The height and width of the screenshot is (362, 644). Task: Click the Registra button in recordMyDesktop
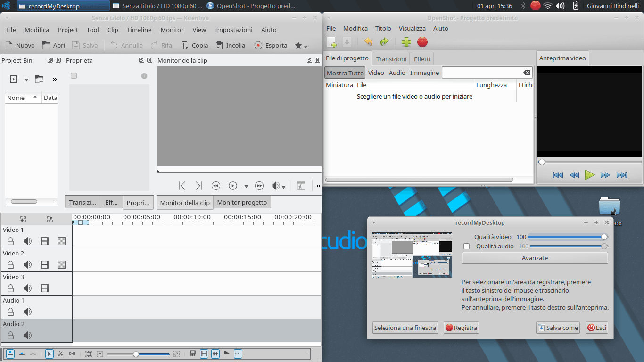pos(461,328)
